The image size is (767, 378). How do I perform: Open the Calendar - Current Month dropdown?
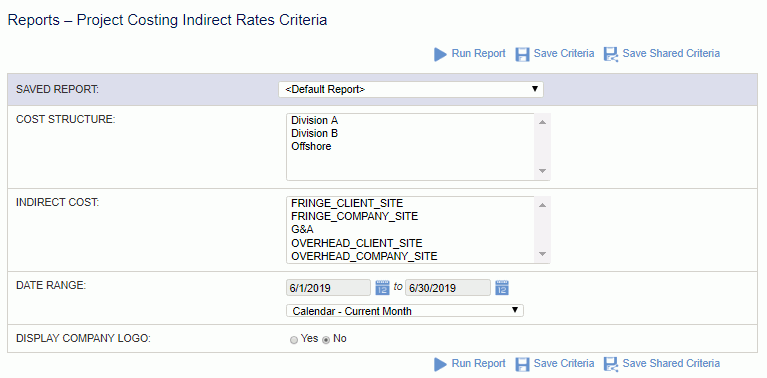(x=405, y=311)
